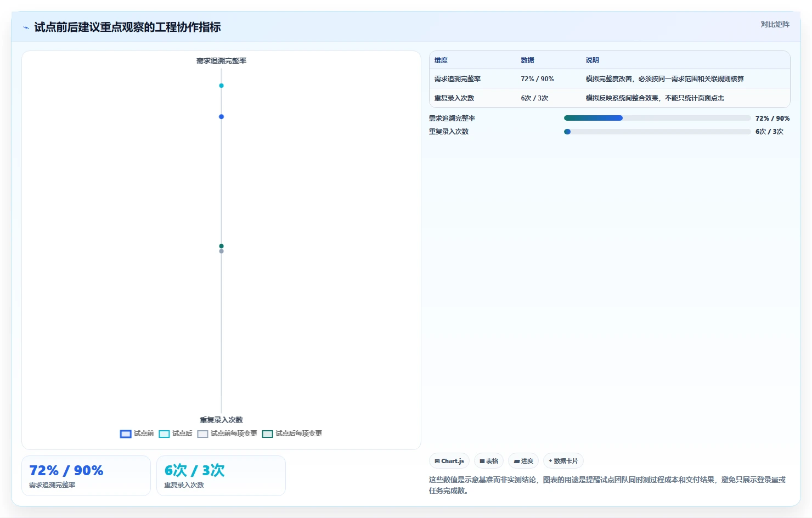Image resolution: width=812 pixels, height=518 pixels.
Task: Click the header icon beside the title
Action: pos(26,27)
